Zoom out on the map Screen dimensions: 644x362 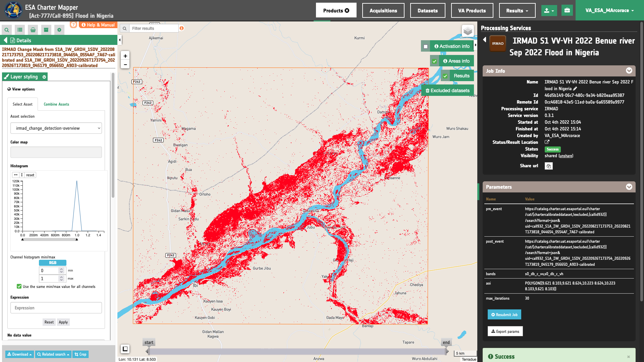coord(125,64)
